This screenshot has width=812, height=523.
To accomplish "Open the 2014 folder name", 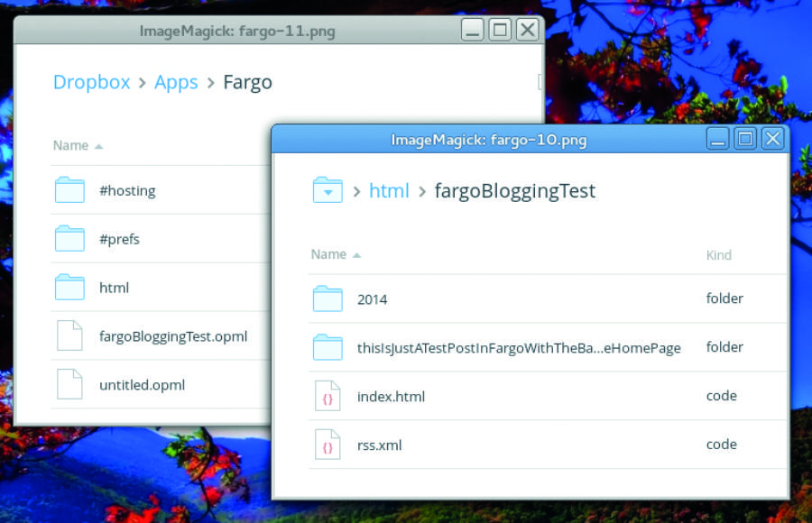I will coord(372,299).
